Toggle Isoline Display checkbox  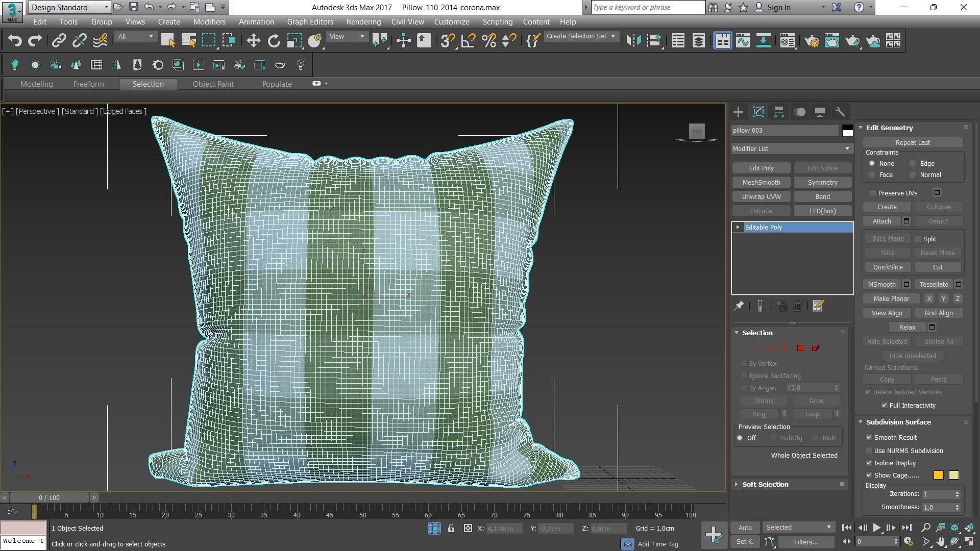(869, 463)
